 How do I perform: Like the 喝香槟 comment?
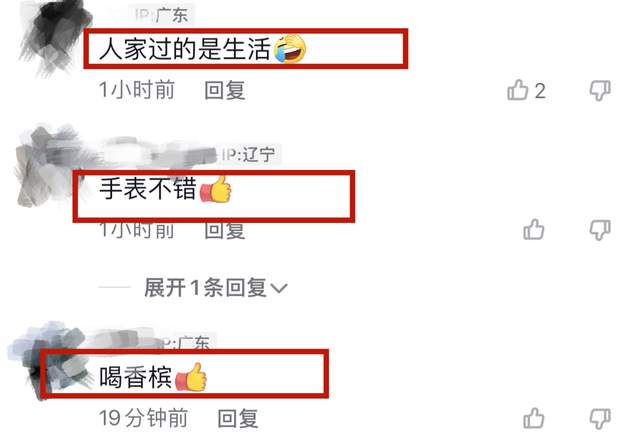tap(534, 418)
